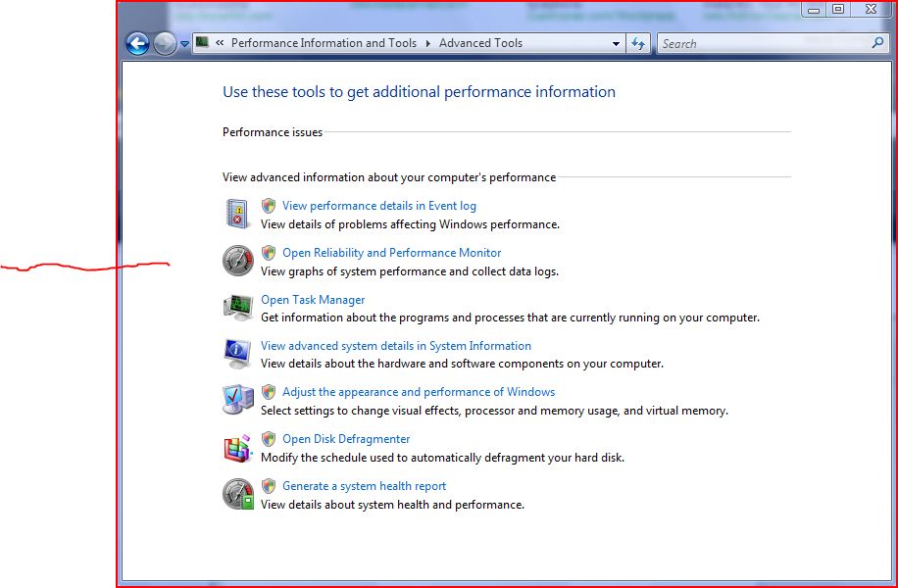Open the address bar history dropdown
The image size is (898, 588).
pyautogui.click(x=616, y=43)
